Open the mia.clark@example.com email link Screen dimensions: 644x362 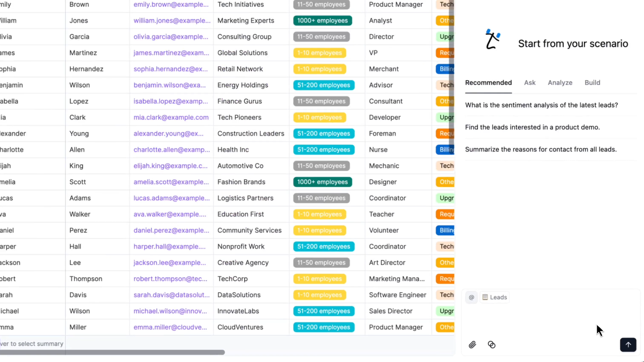pyautogui.click(x=171, y=117)
